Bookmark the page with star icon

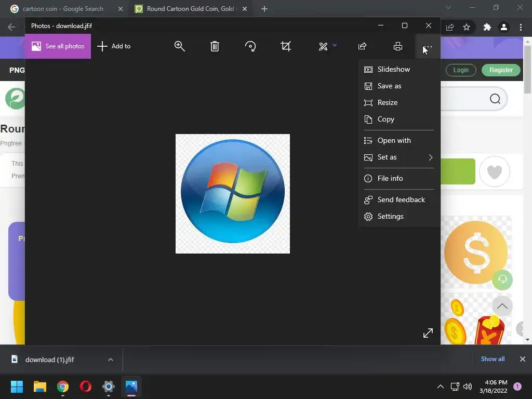[x=467, y=27]
